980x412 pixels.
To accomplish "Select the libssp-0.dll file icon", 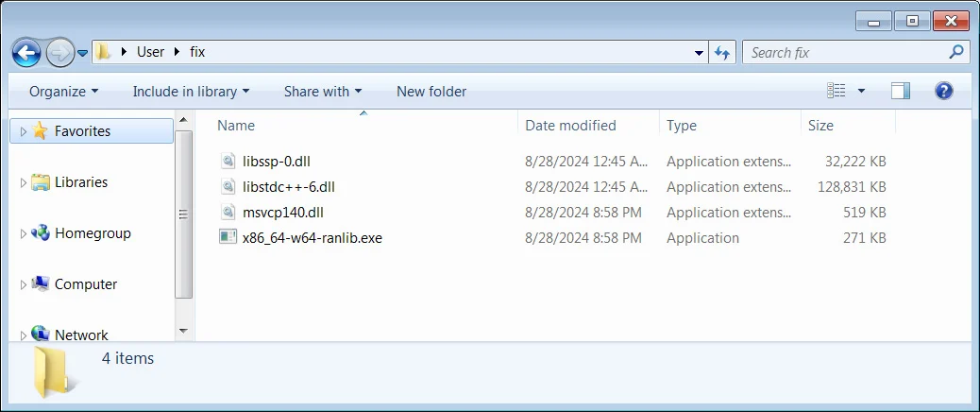I will [228, 162].
